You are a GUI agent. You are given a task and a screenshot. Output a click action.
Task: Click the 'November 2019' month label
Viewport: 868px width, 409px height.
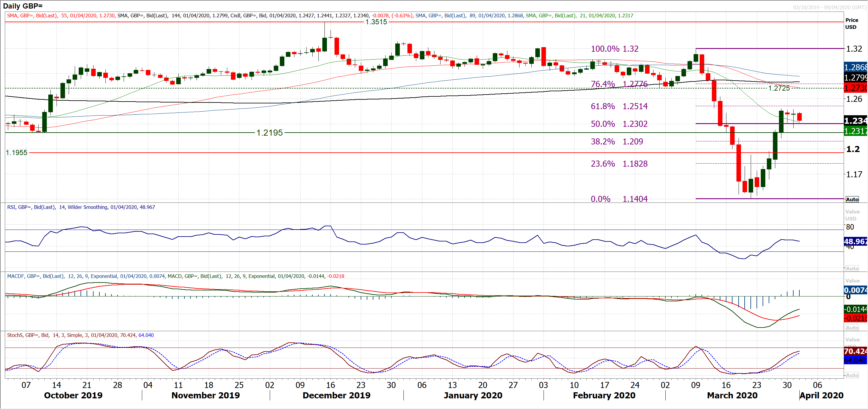coord(206,395)
